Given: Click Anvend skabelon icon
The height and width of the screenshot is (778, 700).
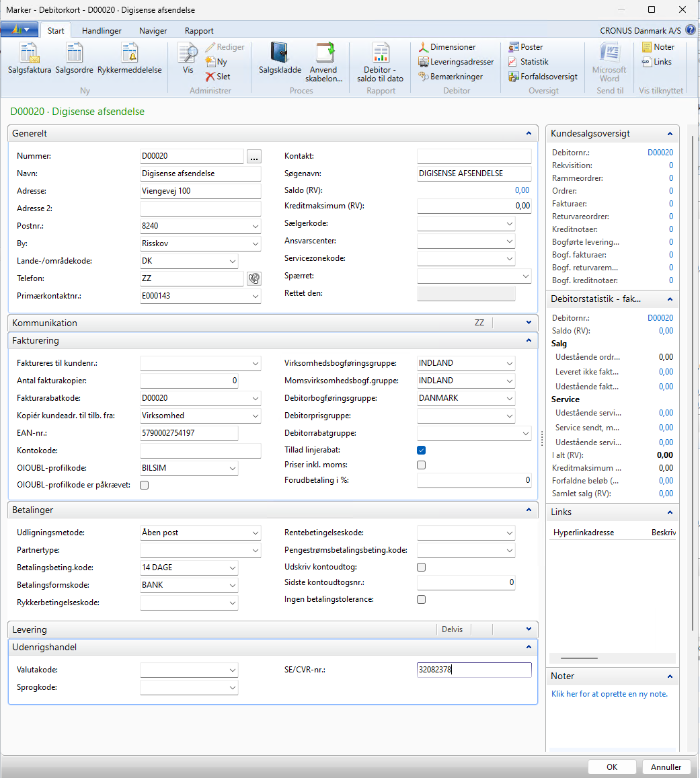Looking at the screenshot, I should coord(324,63).
